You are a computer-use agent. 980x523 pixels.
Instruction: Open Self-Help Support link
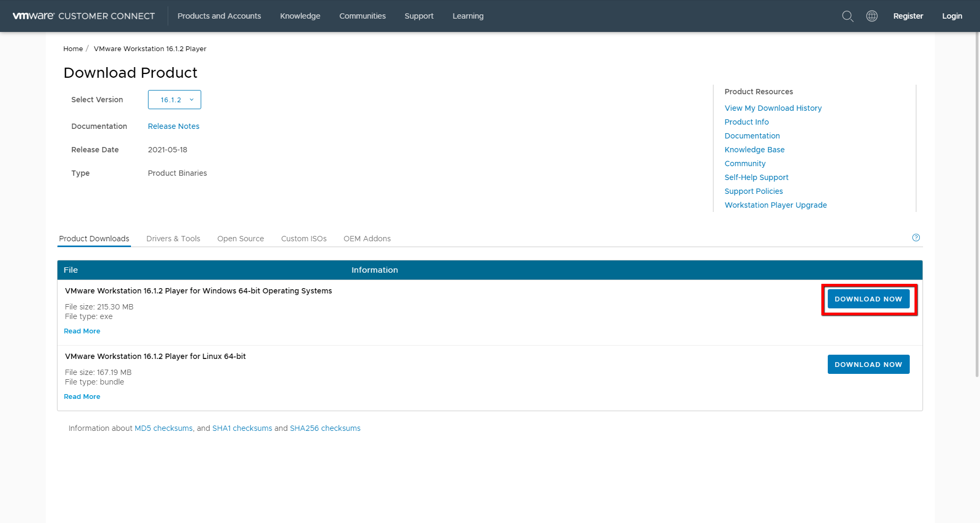click(x=756, y=177)
